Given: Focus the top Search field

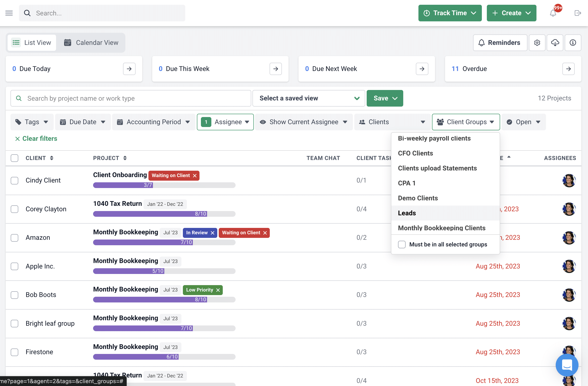Looking at the screenshot, I should click(x=102, y=13).
